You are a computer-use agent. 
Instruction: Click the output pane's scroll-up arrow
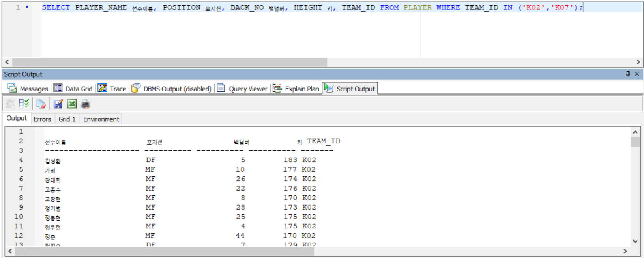[635, 132]
